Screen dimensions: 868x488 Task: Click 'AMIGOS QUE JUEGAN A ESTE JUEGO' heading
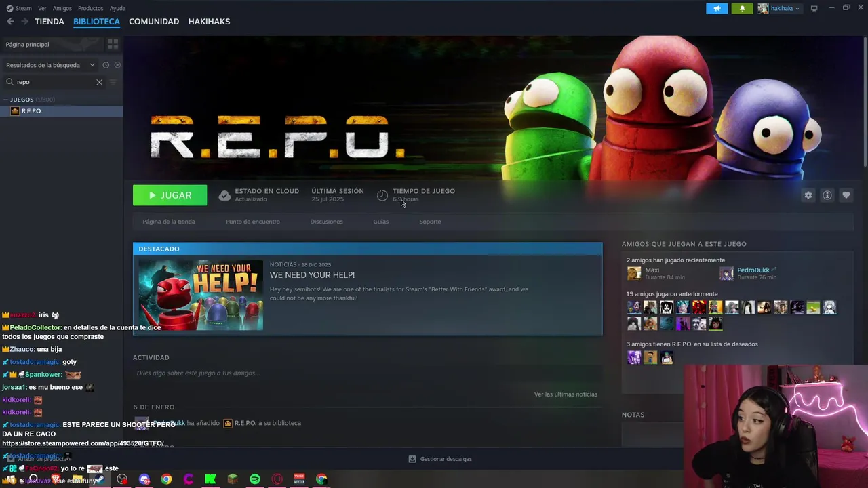point(684,244)
